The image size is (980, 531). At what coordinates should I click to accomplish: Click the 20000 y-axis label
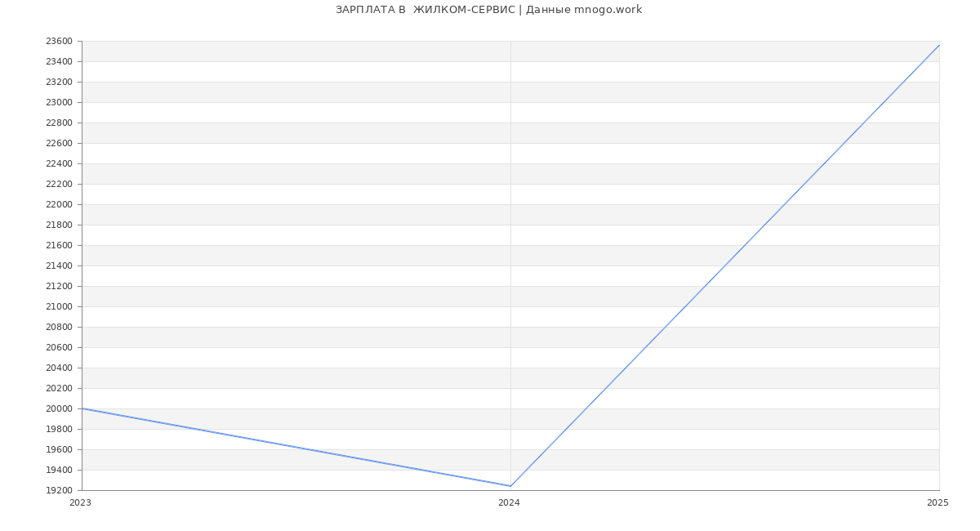[x=59, y=408]
